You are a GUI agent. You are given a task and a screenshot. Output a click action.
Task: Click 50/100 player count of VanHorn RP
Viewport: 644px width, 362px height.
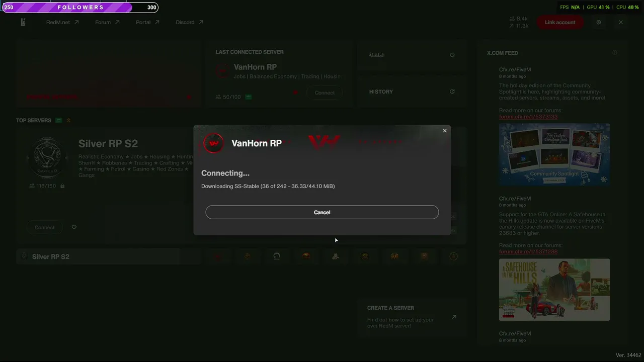(x=228, y=97)
